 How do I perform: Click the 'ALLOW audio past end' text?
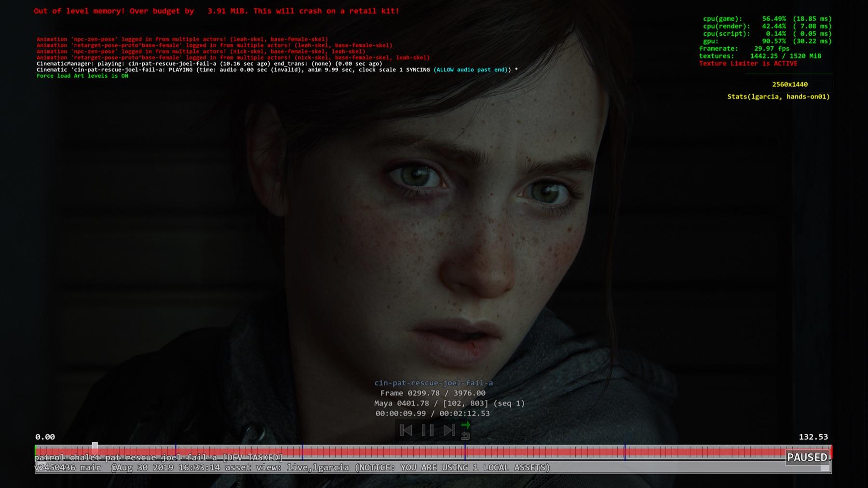pyautogui.click(x=472, y=69)
